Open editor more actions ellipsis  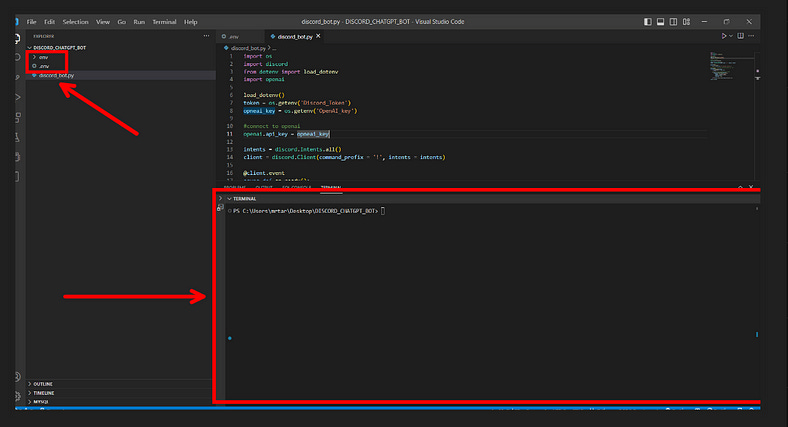[751, 36]
